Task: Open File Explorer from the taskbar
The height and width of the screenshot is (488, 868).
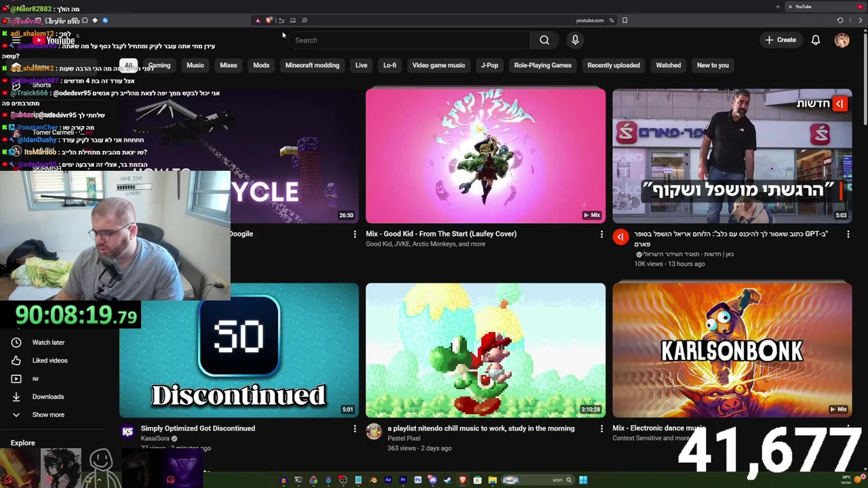Action: (492, 480)
